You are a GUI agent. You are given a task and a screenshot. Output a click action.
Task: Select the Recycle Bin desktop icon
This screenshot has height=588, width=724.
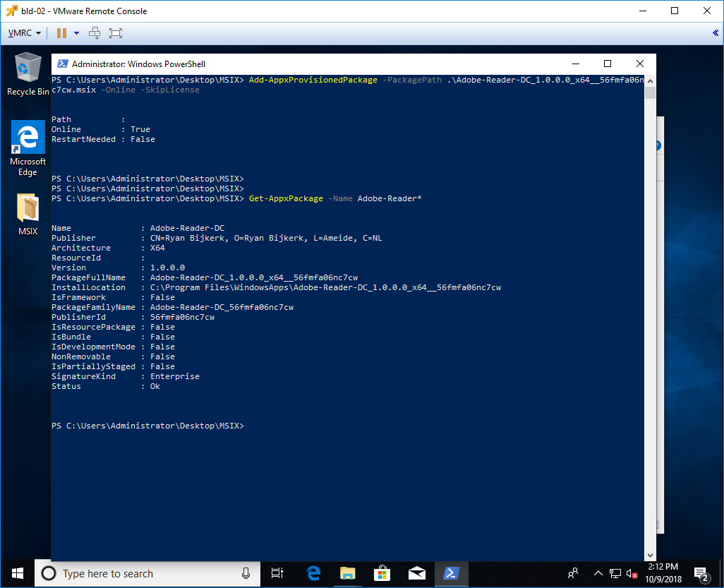[28, 75]
